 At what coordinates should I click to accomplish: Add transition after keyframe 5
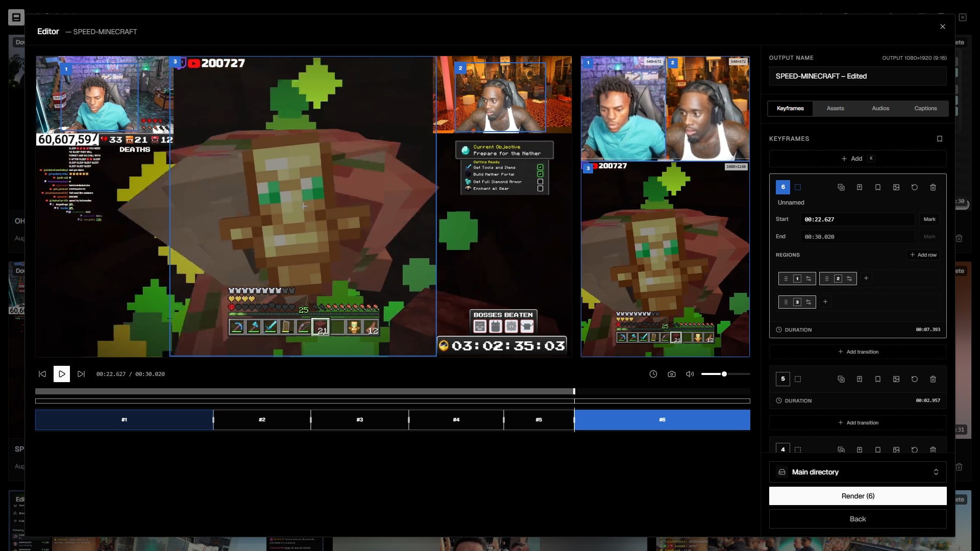coord(857,422)
